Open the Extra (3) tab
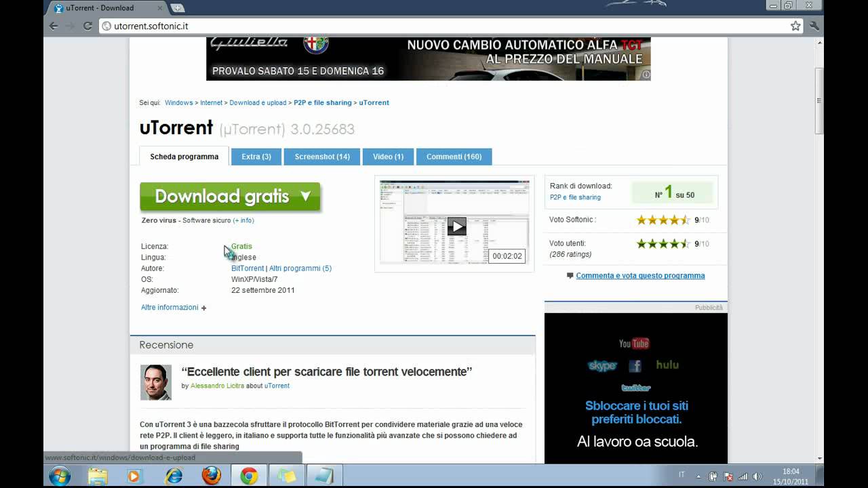Screen dimensions: 868x488 pyautogui.click(x=256, y=157)
